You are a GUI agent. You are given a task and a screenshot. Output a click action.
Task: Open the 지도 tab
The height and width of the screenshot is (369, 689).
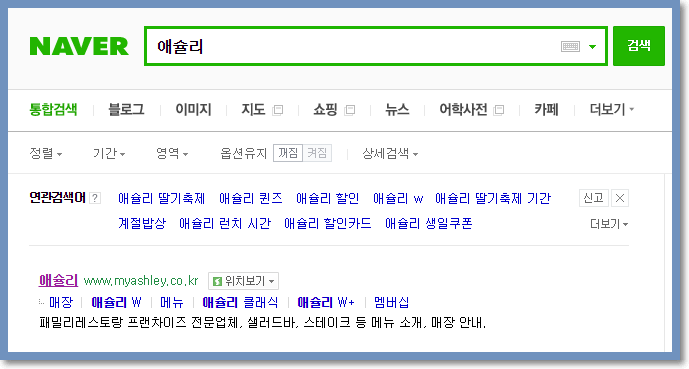(x=253, y=109)
